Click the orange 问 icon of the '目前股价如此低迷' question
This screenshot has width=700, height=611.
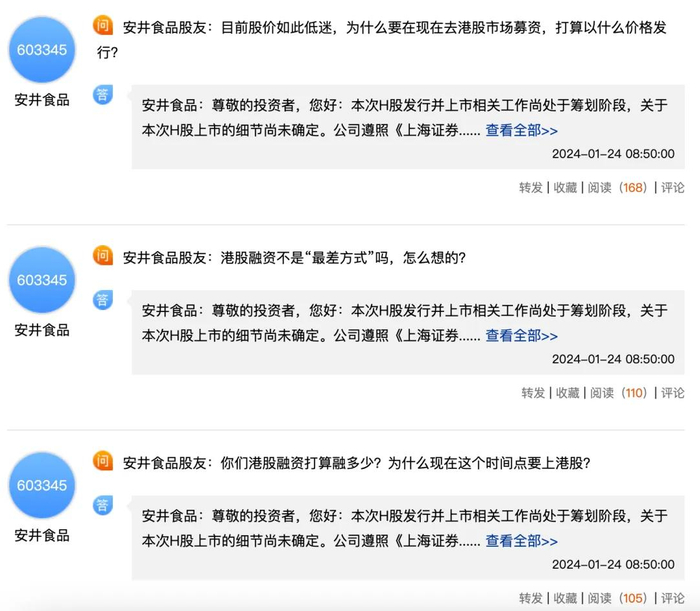[x=103, y=25]
